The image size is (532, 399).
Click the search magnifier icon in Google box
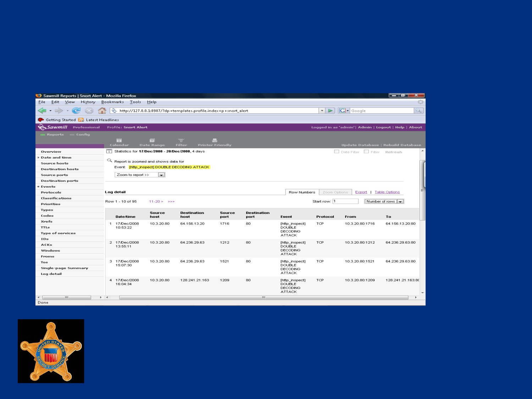[419, 111]
